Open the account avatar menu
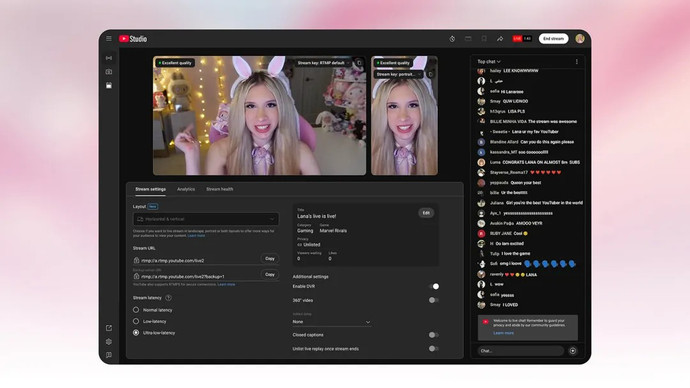Screen dimensions: 690x388 click(x=580, y=39)
